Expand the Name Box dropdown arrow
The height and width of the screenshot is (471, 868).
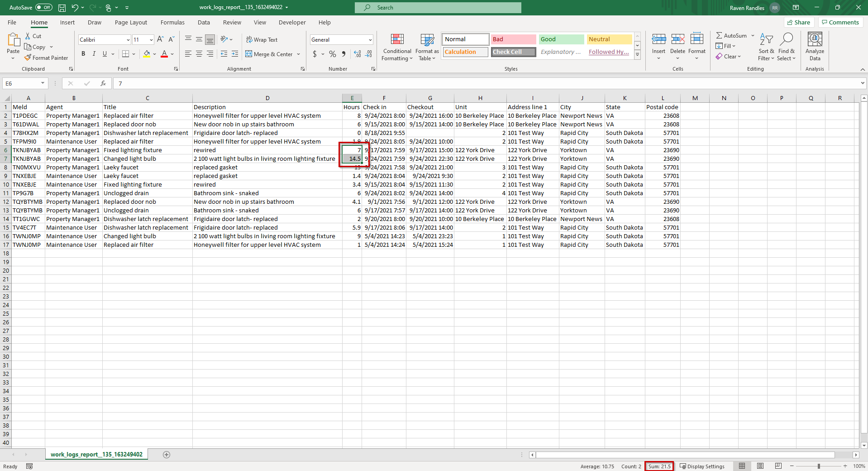click(43, 83)
